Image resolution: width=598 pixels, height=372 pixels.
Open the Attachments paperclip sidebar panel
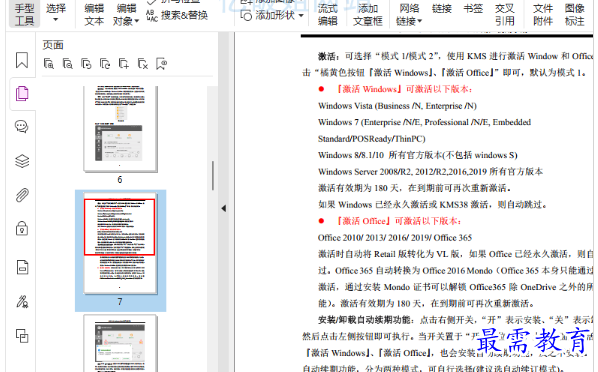point(22,195)
